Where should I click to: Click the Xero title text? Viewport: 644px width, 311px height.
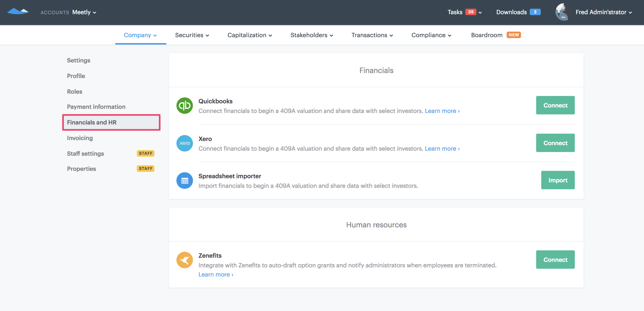pyautogui.click(x=205, y=139)
